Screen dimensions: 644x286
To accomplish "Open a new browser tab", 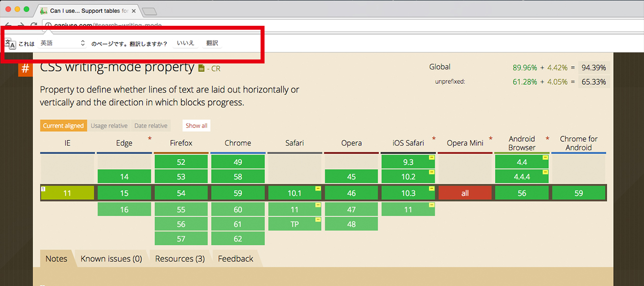I will 149,11.
